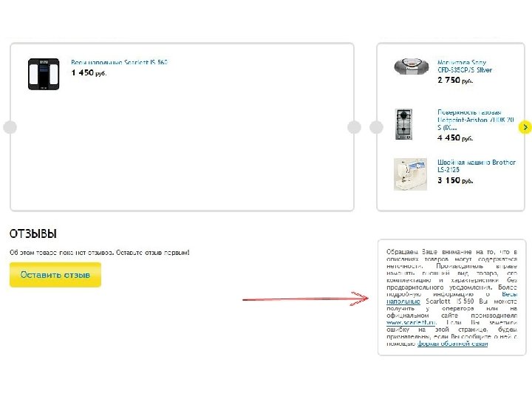Open the Sony boombox product image
The image size is (532, 399).
[410, 66]
